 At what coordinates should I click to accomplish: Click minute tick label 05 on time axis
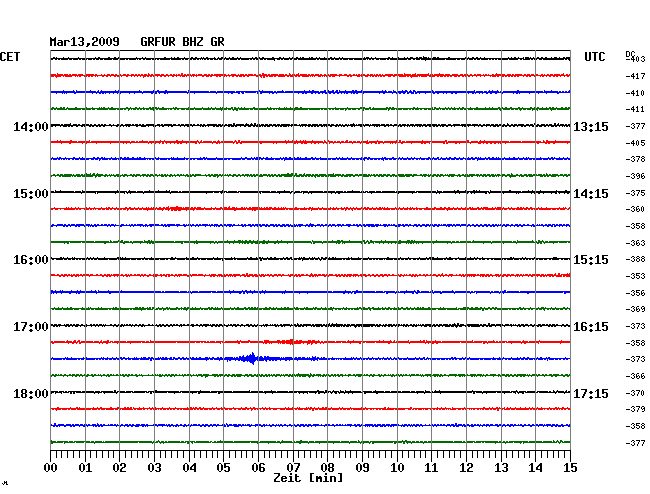pyautogui.click(x=223, y=467)
